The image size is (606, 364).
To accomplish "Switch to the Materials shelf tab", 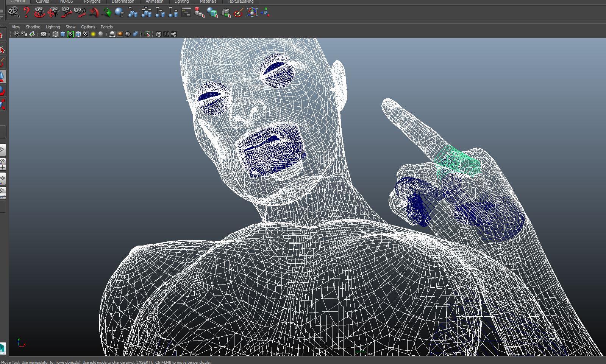I will [208, 2].
